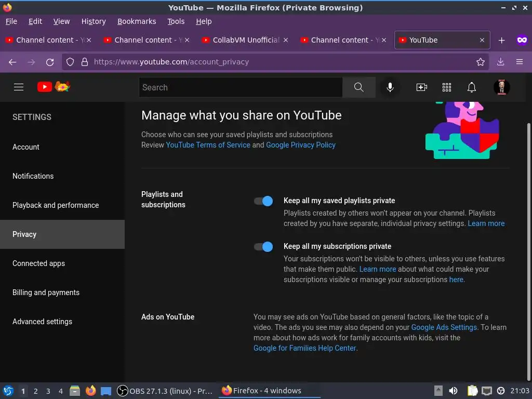Reload the current page

pyautogui.click(x=50, y=62)
